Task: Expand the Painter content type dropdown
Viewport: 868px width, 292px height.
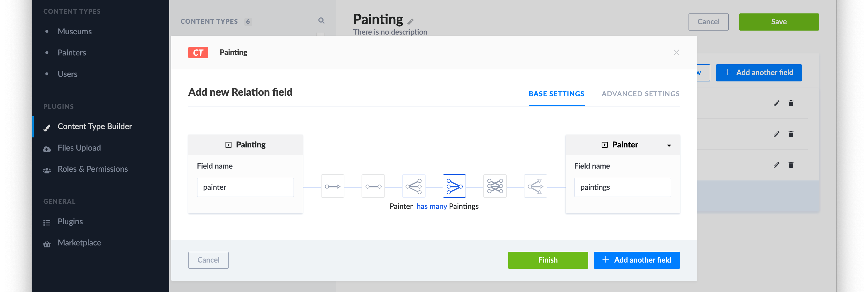Action: click(669, 145)
